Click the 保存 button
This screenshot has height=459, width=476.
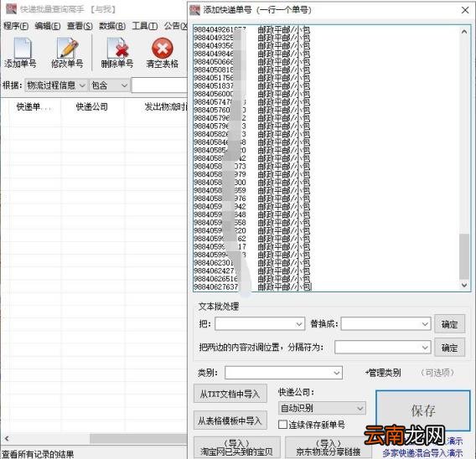(423, 410)
